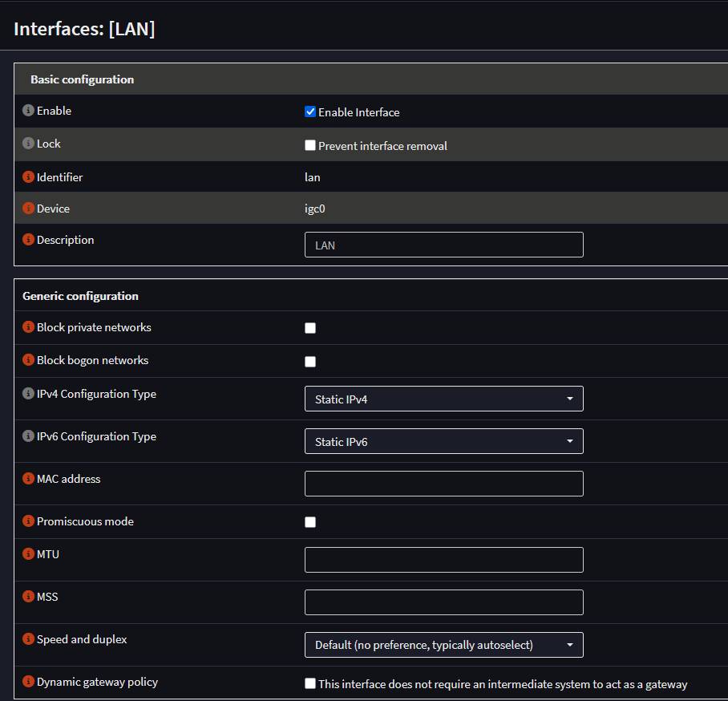The width and height of the screenshot is (728, 701).
Task: Click info icon for Dynamic gateway policy
Action: pyautogui.click(x=28, y=682)
